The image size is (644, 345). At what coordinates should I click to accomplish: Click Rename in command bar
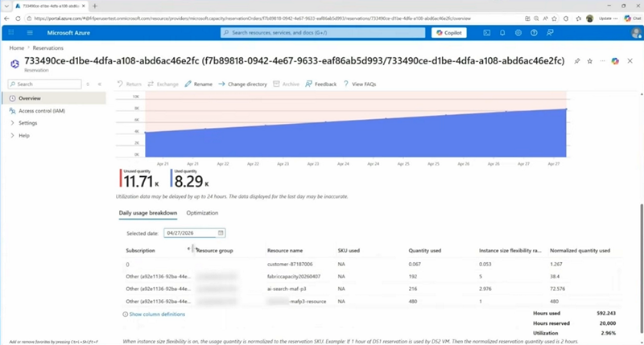(x=198, y=84)
